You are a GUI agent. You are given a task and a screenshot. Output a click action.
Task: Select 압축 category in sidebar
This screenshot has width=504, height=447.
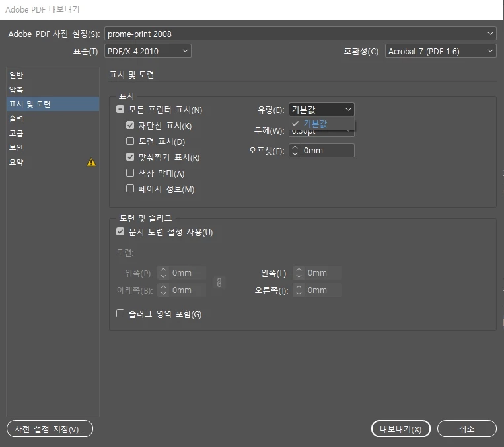point(53,89)
